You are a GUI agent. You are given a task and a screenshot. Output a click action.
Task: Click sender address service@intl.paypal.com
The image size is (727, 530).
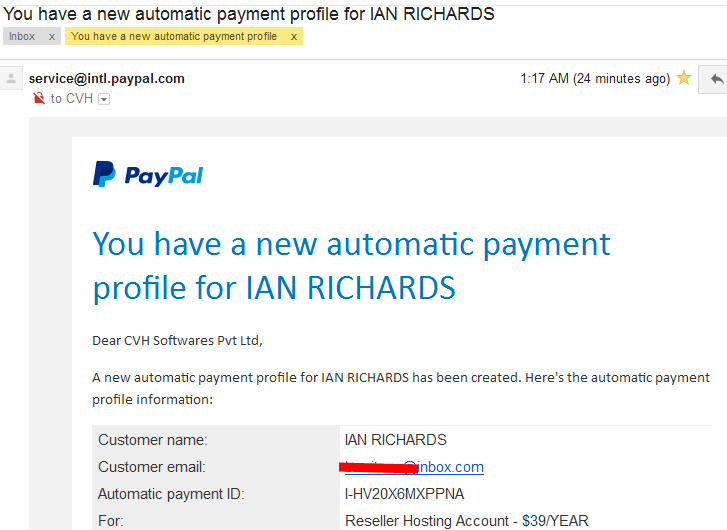(x=107, y=78)
